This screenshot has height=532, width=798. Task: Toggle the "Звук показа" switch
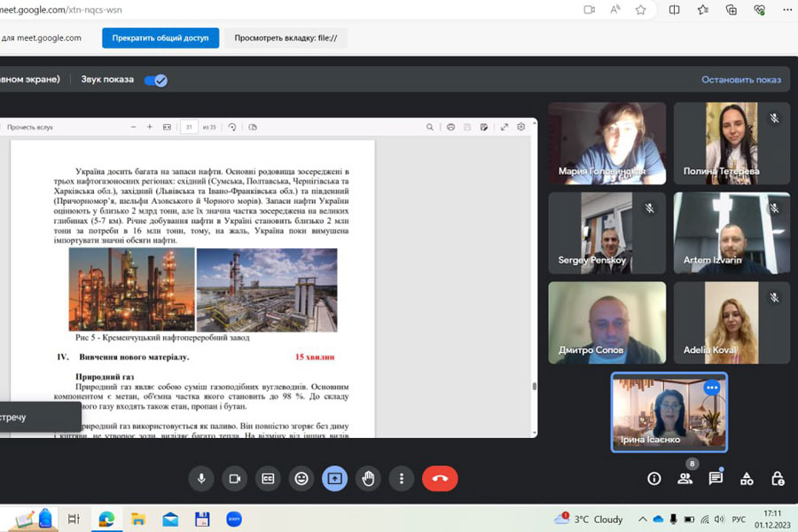coord(156,80)
